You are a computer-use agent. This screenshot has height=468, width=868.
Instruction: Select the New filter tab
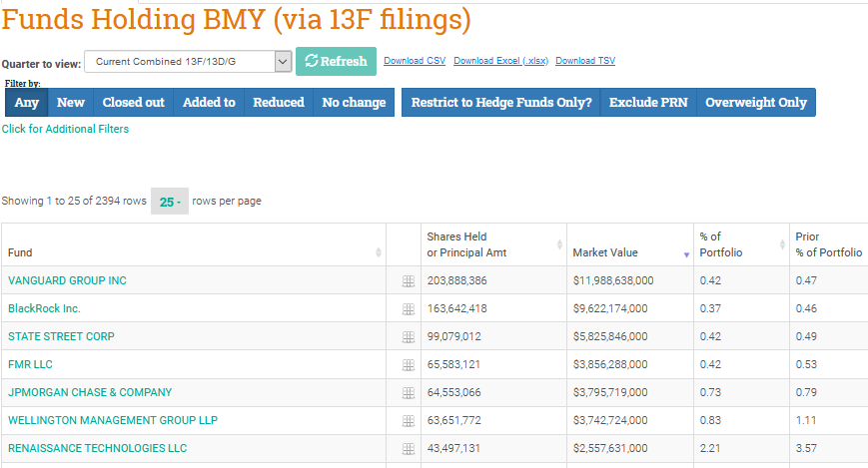pyautogui.click(x=70, y=103)
